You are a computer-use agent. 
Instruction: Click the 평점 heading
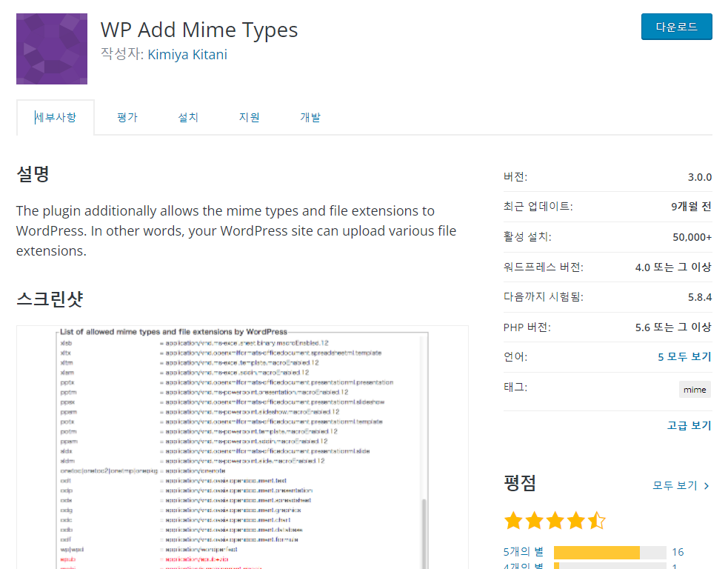click(520, 484)
